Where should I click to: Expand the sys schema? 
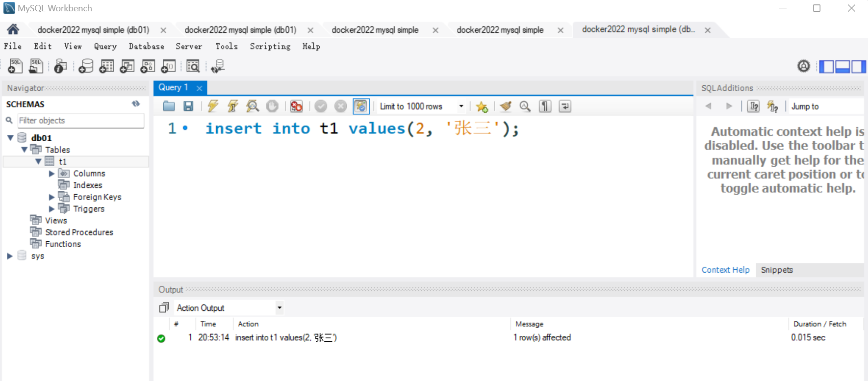[x=10, y=256]
